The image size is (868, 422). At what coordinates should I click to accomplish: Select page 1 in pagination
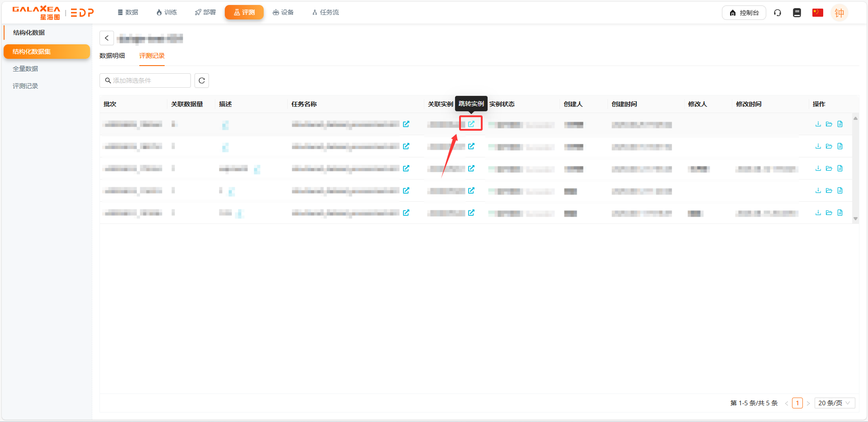tap(797, 403)
